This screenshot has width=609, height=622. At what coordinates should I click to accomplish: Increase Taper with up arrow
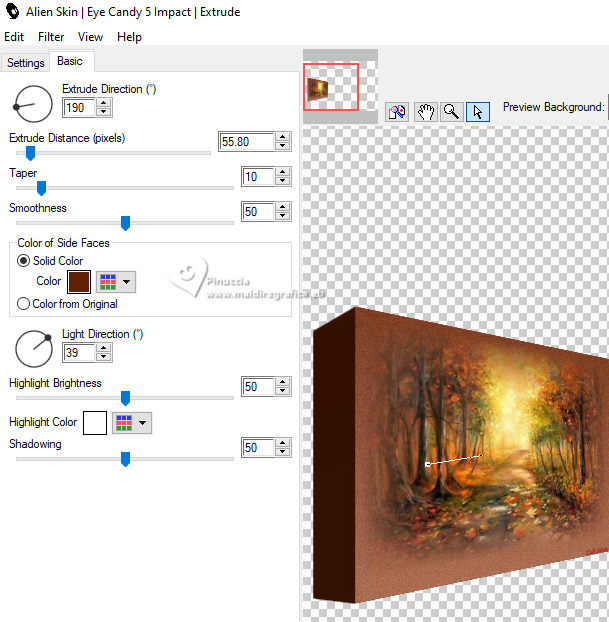tap(282, 172)
